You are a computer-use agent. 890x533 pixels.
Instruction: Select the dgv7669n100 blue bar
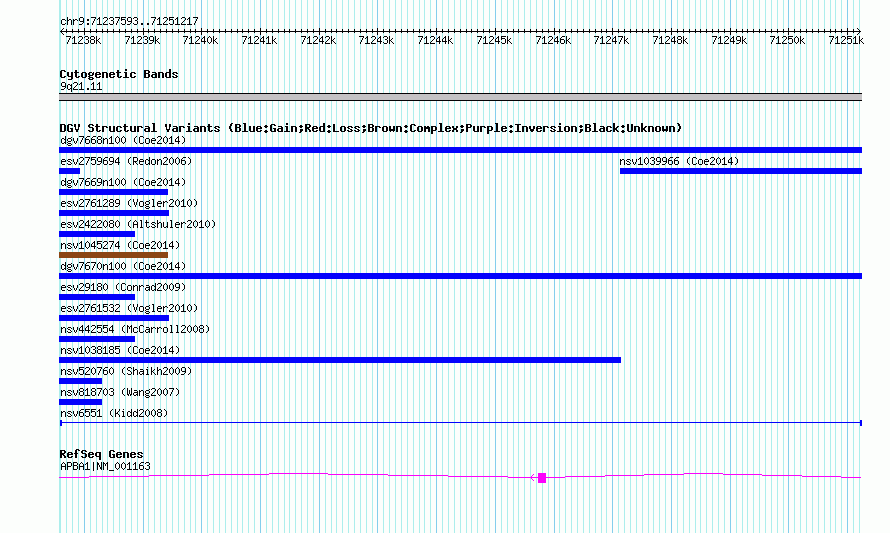tap(114, 192)
